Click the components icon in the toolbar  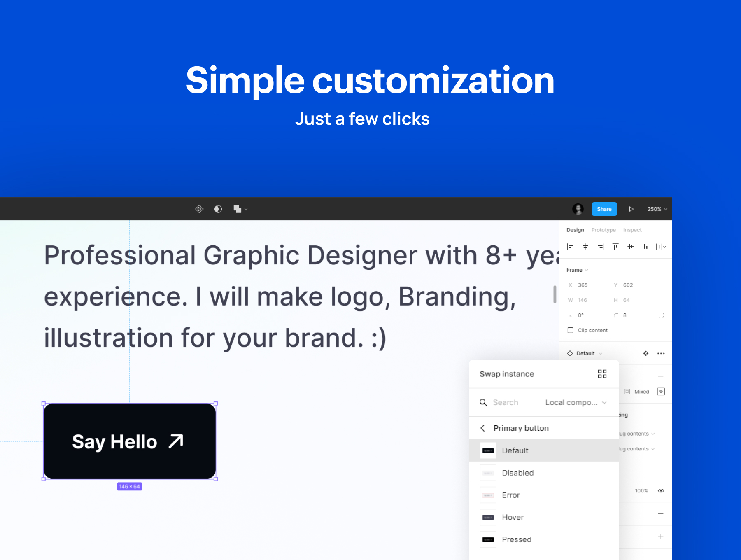(199, 209)
